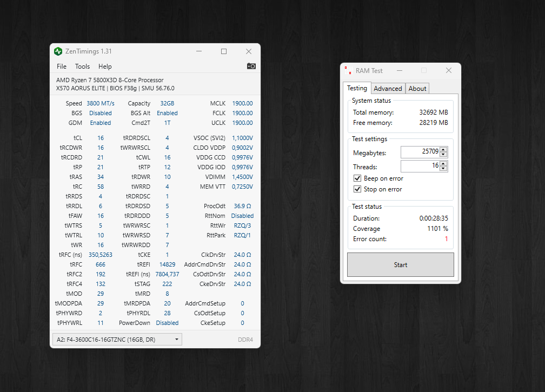
Task: Click the tSTAG value 222
Action: point(167,284)
